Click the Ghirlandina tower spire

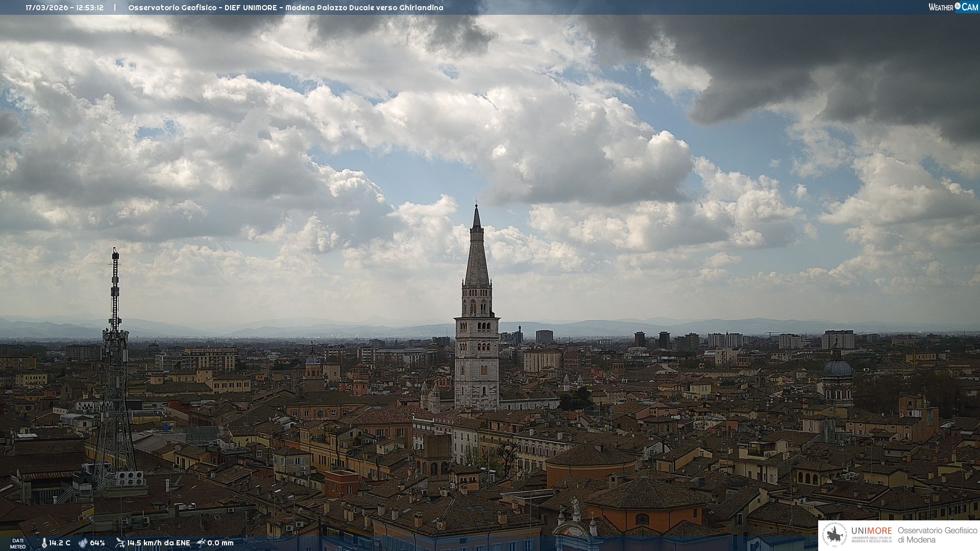point(477,255)
